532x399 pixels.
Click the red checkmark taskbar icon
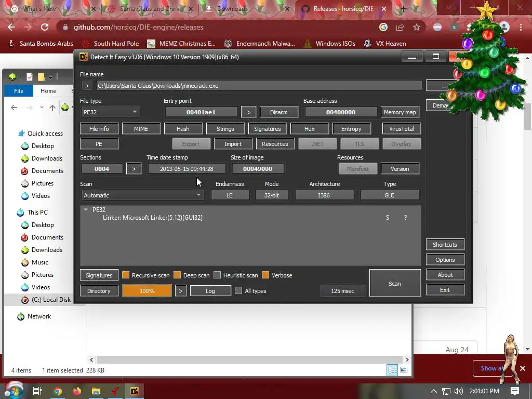coord(115,391)
